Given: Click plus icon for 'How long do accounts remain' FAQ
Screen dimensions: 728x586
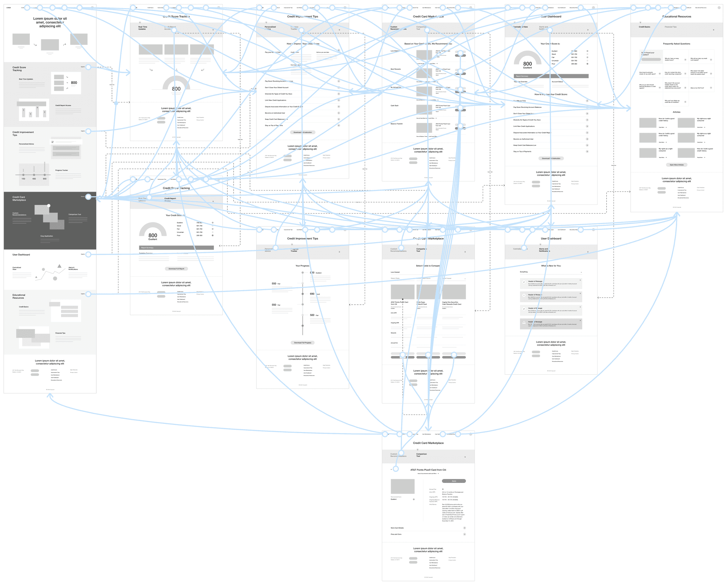Looking at the screenshot, I should point(660,74).
